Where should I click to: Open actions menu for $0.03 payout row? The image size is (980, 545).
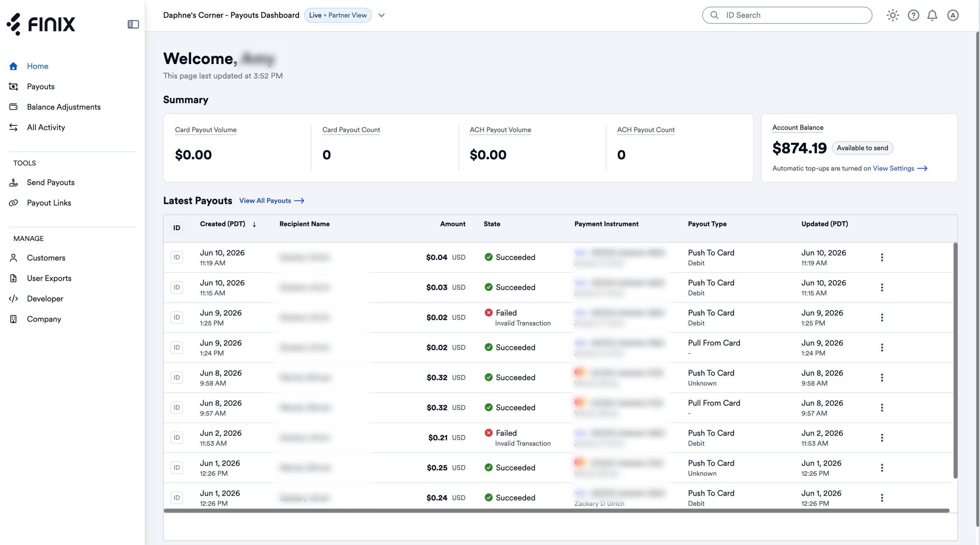882,288
